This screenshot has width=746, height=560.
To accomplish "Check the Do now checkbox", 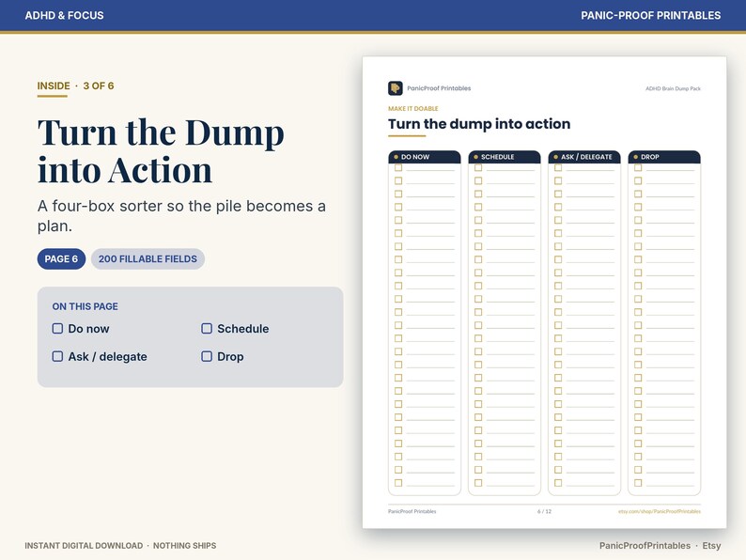I will pyautogui.click(x=57, y=328).
